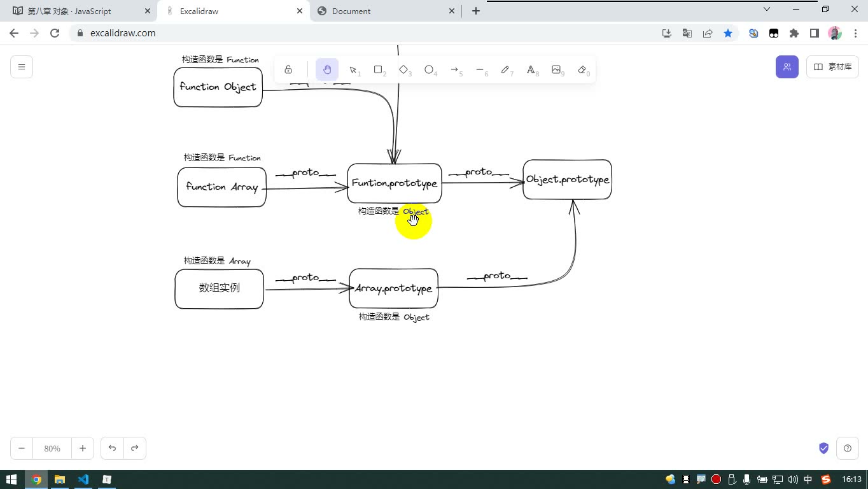
Task: Open File Explorer from the taskbar
Action: click(60, 479)
